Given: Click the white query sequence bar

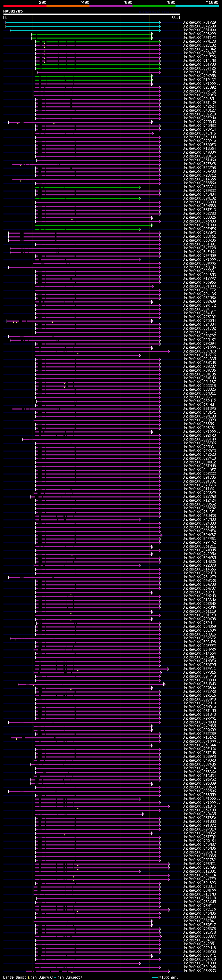Looking at the screenshot, I should (x=91, y=14).
